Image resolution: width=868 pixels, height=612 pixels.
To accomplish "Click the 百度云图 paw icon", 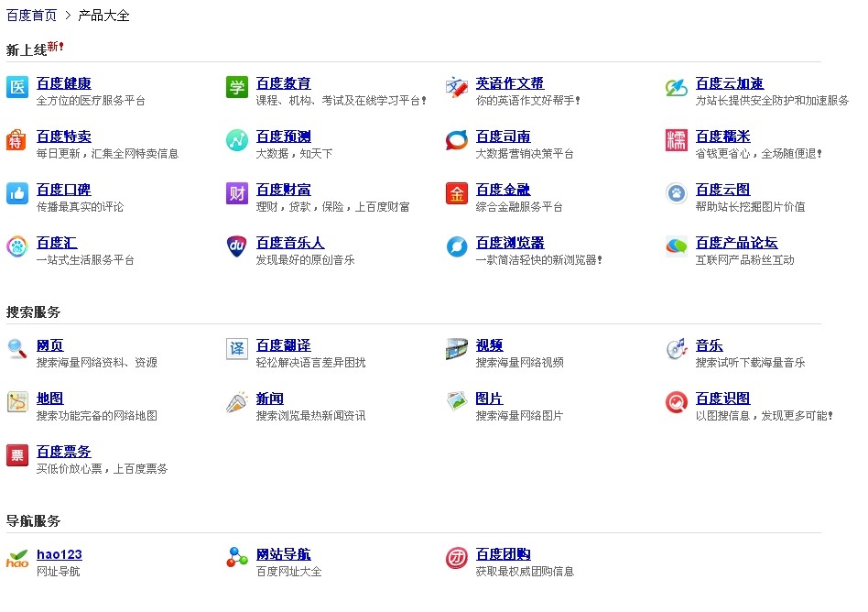I will pos(677,193).
